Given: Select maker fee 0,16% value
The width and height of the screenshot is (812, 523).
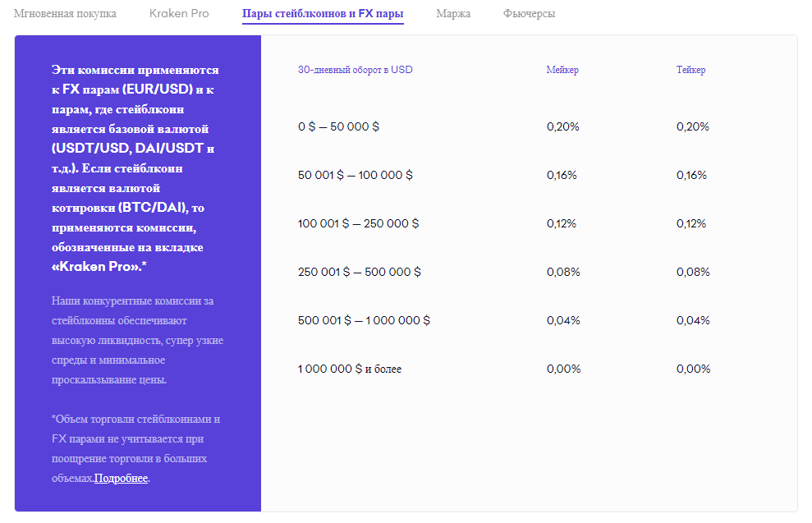Looking at the screenshot, I should click(562, 175).
